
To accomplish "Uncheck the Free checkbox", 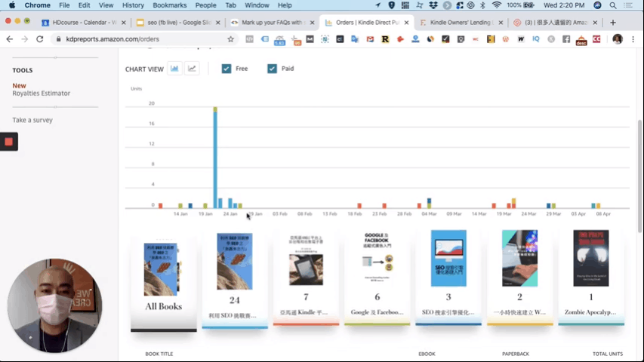I will click(x=226, y=69).
